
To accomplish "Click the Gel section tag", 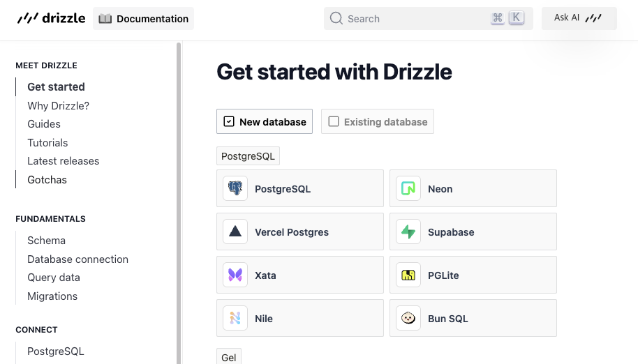I will coord(229,357).
